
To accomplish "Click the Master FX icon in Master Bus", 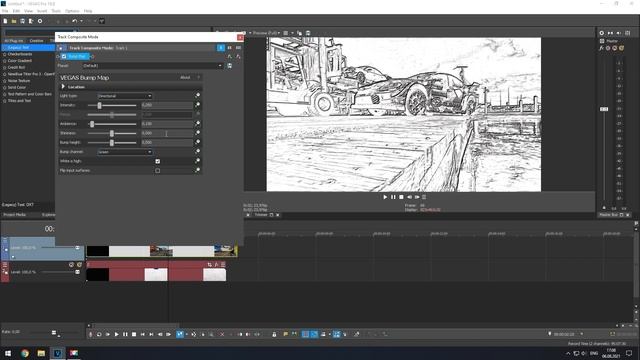I will (x=601, y=48).
